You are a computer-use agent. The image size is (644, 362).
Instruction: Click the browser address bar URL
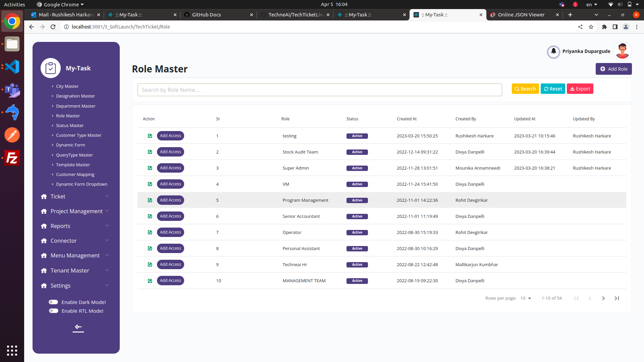pyautogui.click(x=121, y=27)
